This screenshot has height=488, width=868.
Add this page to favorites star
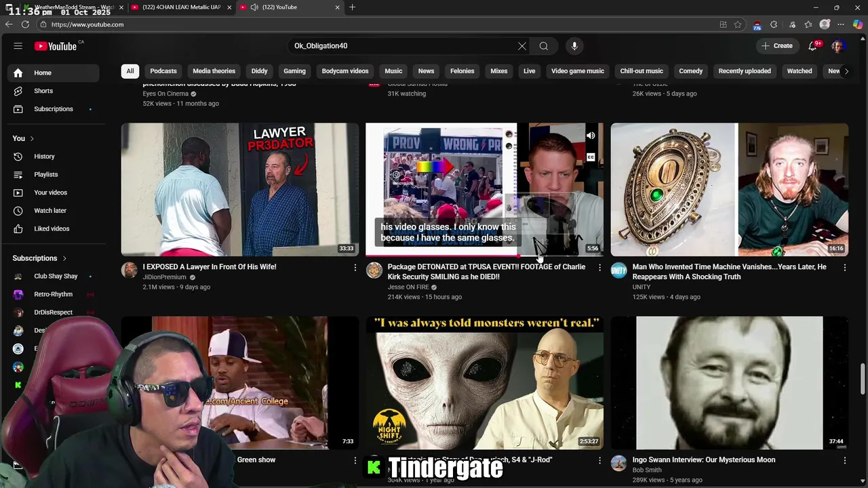pyautogui.click(x=738, y=24)
